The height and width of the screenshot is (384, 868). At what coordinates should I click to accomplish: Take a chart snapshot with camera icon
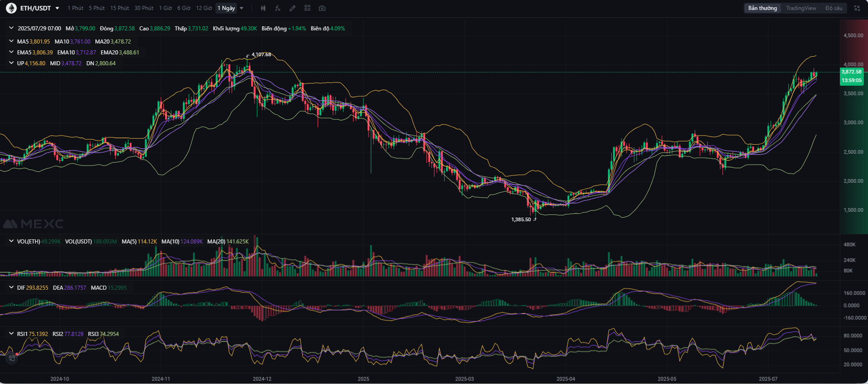pos(322,8)
